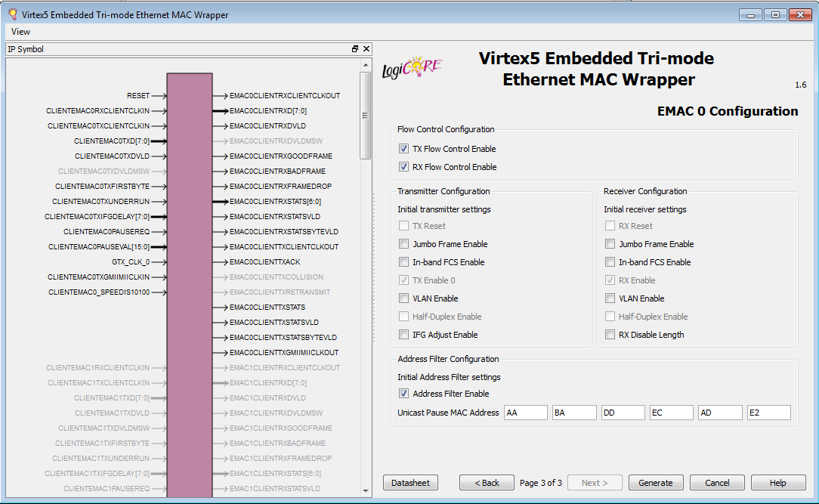Click the LogiCORE logo

click(412, 67)
